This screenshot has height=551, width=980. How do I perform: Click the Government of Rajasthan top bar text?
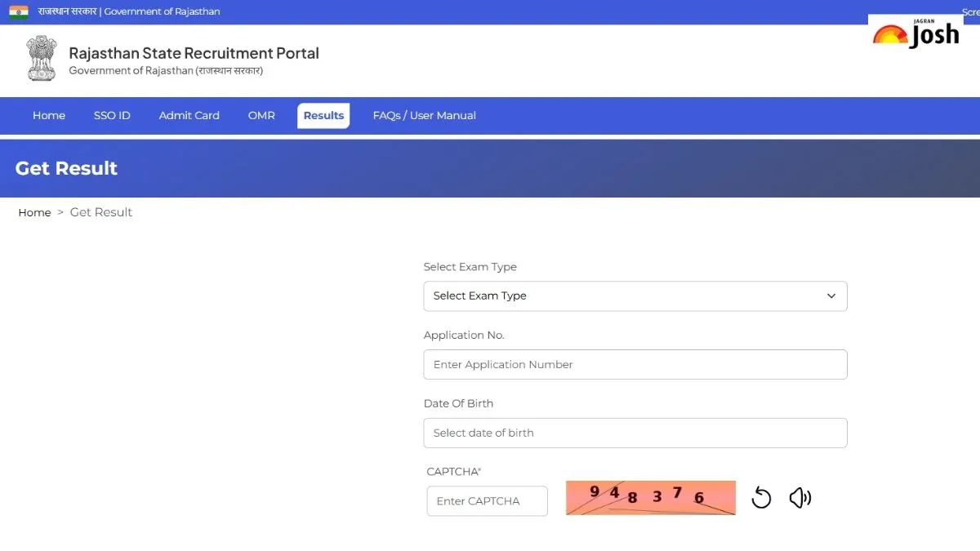pos(162,11)
